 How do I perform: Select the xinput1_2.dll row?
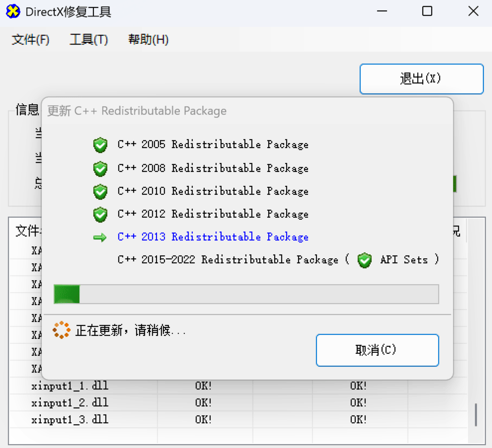coord(69,403)
